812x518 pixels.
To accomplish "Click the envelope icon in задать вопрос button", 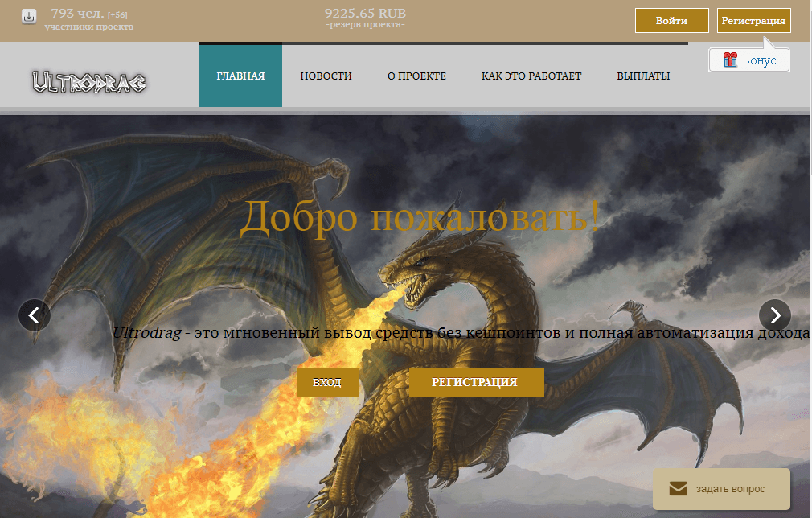I will click(676, 488).
